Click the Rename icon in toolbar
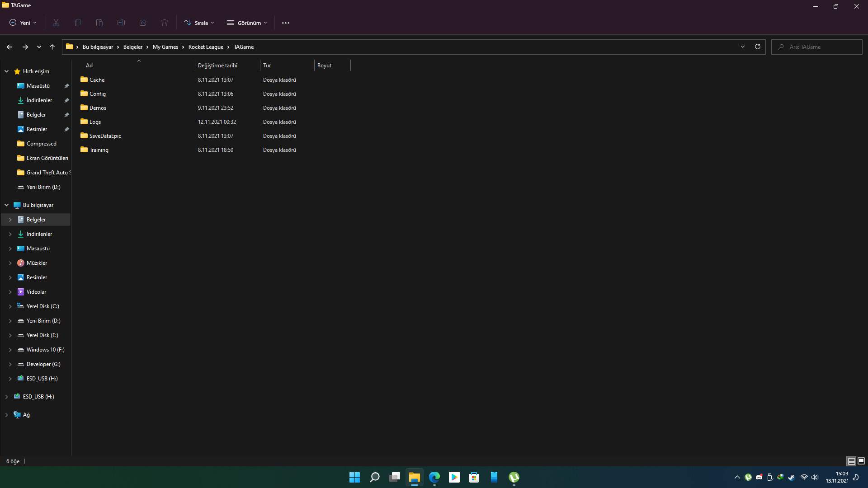 click(x=121, y=23)
